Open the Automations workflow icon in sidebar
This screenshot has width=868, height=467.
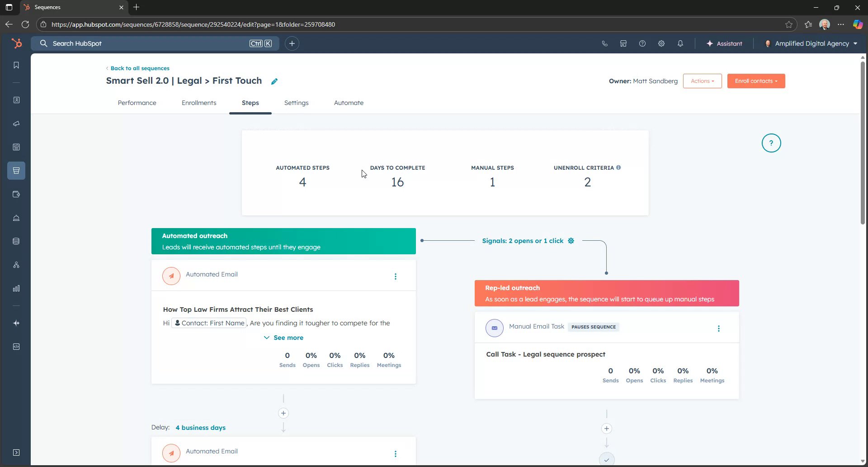tap(16, 265)
